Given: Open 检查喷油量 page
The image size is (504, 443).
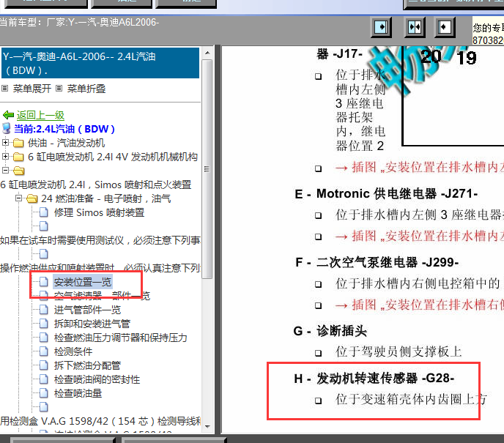Looking at the screenshot, I should [78, 393].
